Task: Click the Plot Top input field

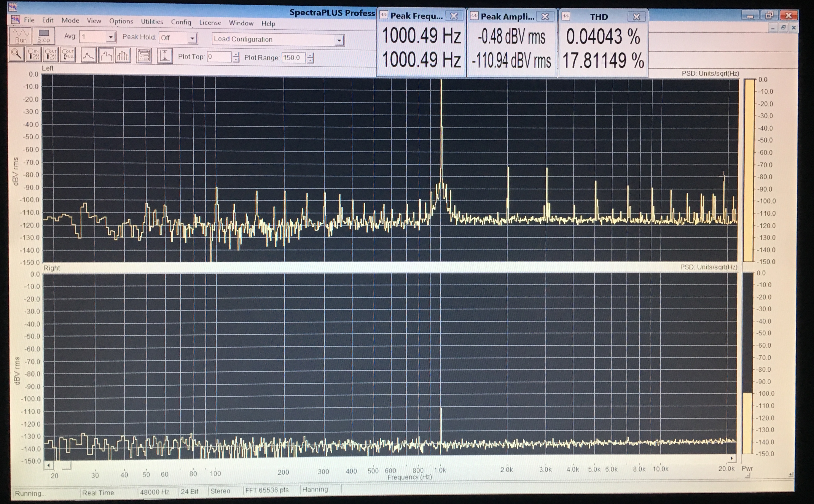Action: [219, 57]
